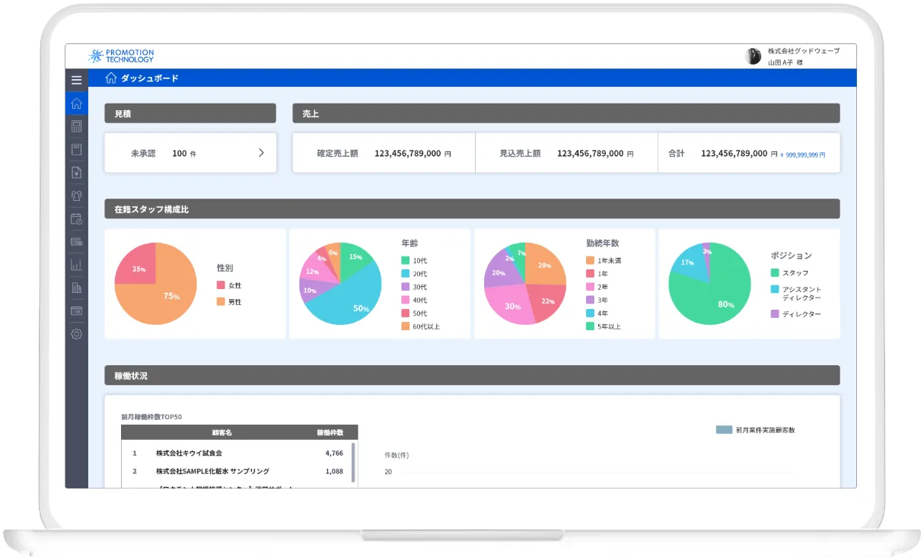
Task: Click the スタッフ legend entry under ポジション
Action: [790, 272]
